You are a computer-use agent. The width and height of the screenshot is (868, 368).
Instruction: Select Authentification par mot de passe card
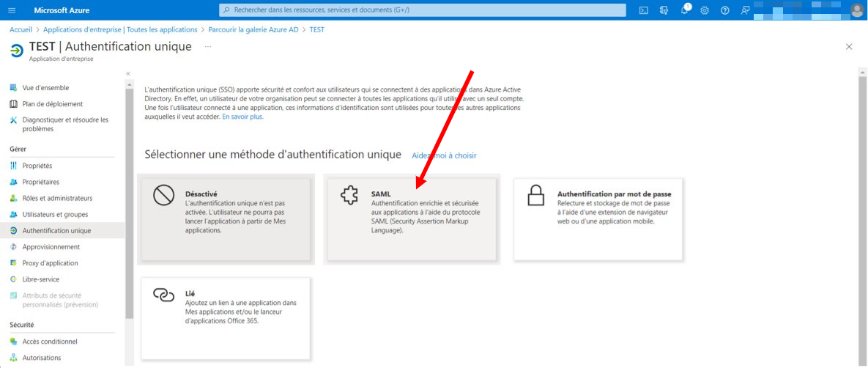coord(598,219)
